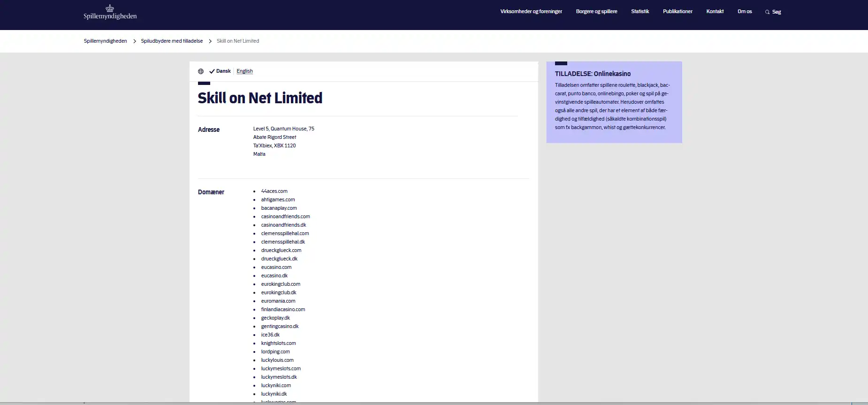
Task: Click the TILLADELSE: Onlinekasino heading
Action: point(593,74)
